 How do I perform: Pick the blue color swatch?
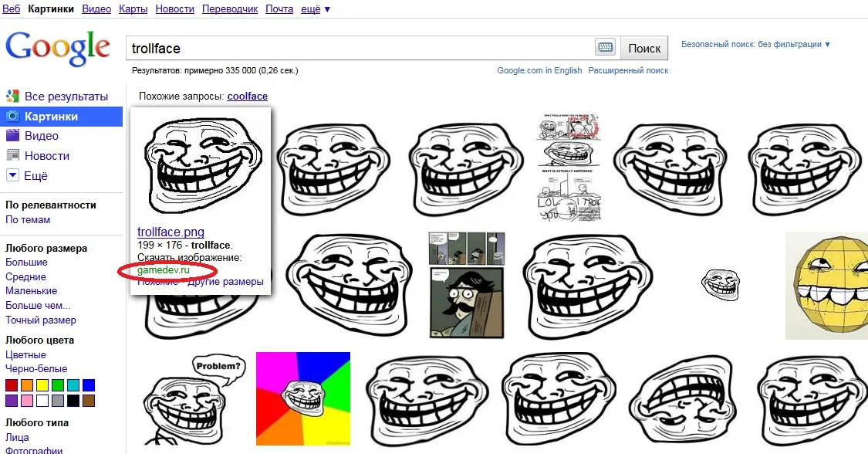tap(90, 385)
